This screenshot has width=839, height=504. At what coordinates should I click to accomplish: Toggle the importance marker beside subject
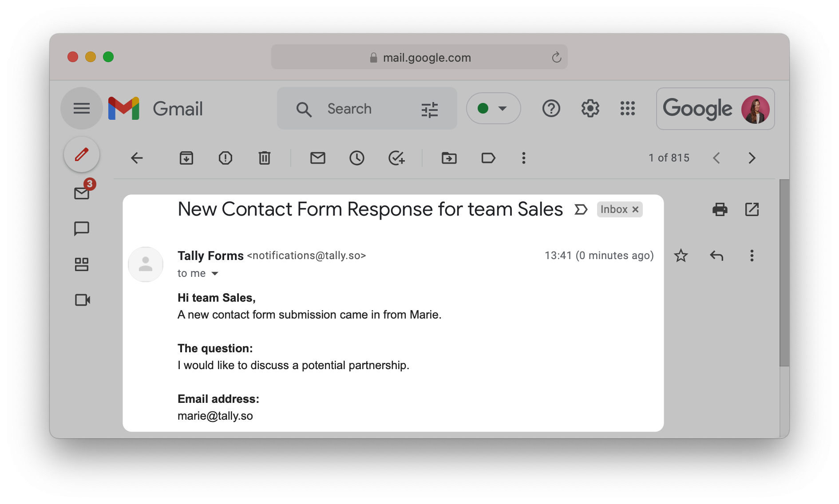[581, 209]
